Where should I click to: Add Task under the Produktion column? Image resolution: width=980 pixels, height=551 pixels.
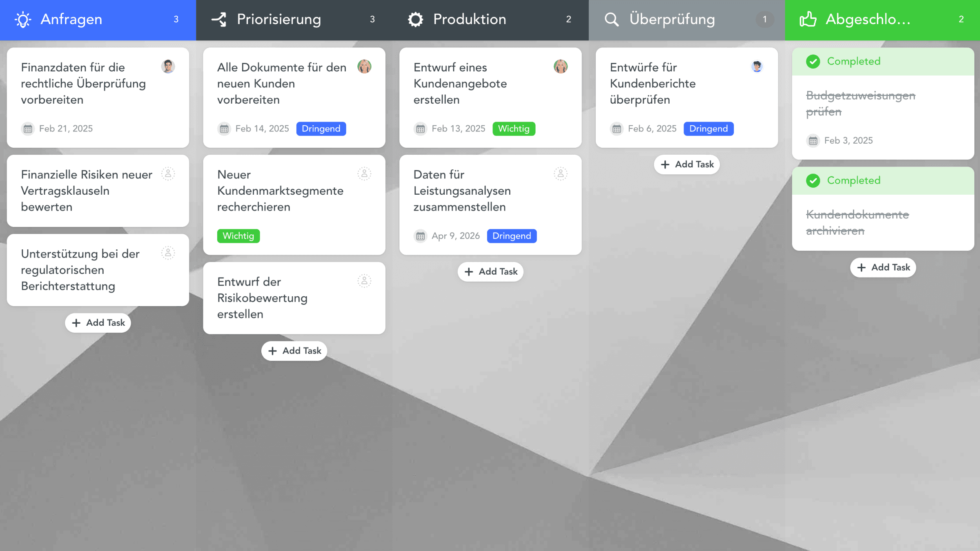[490, 272]
